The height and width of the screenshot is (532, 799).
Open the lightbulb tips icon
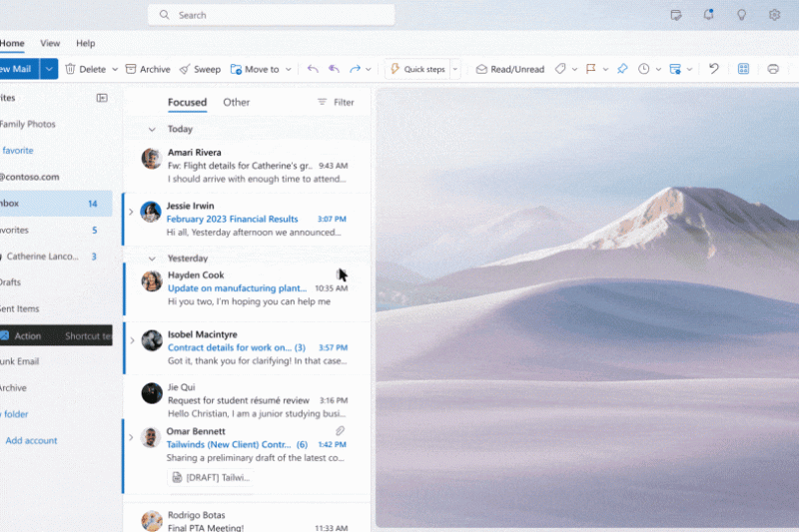point(741,15)
